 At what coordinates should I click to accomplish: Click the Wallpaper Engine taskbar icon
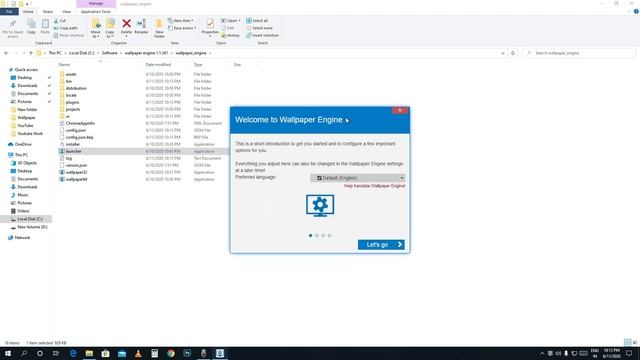220,353
